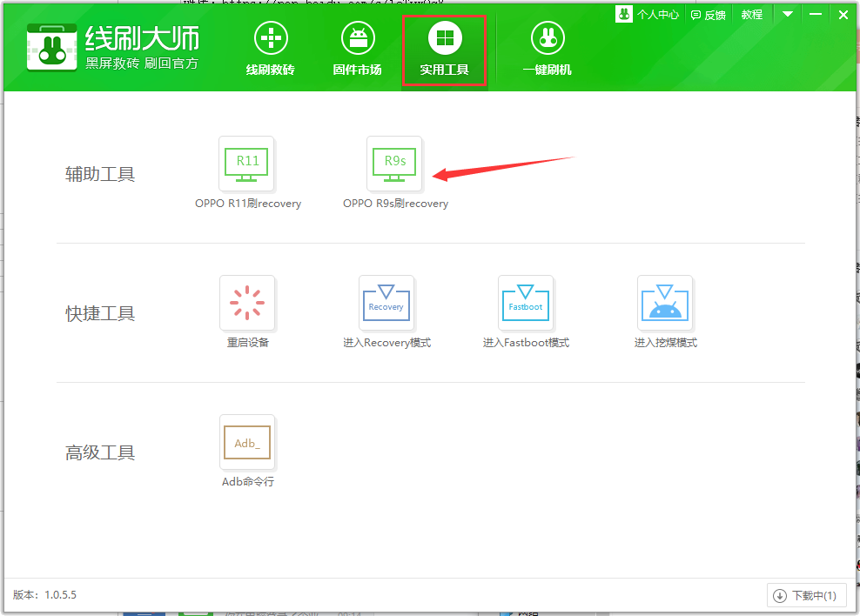Open the Adb命令行 tool
This screenshot has height=616, width=860.
(x=247, y=443)
